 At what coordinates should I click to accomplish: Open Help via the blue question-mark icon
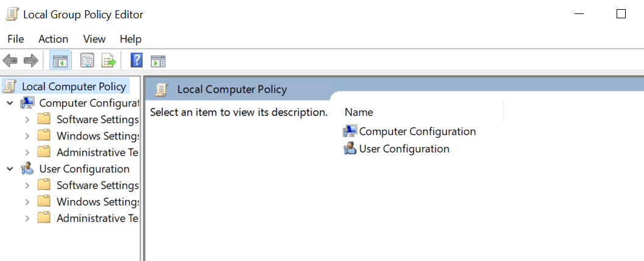click(x=136, y=60)
